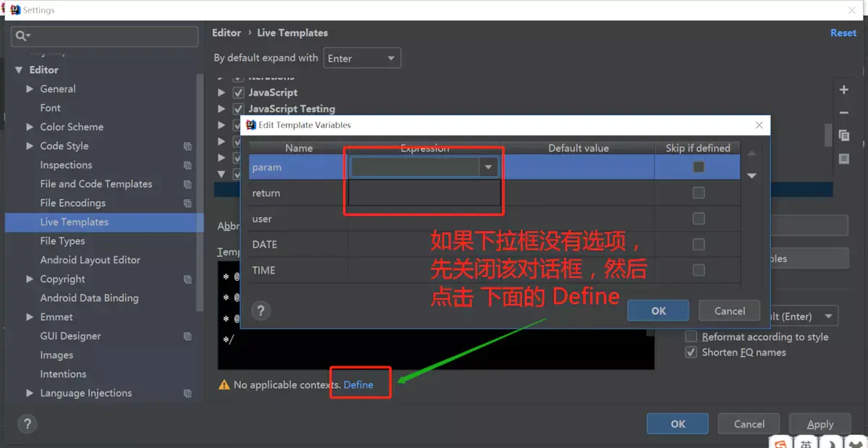Select Font in settings tree
The height and width of the screenshot is (448, 868).
click(51, 108)
